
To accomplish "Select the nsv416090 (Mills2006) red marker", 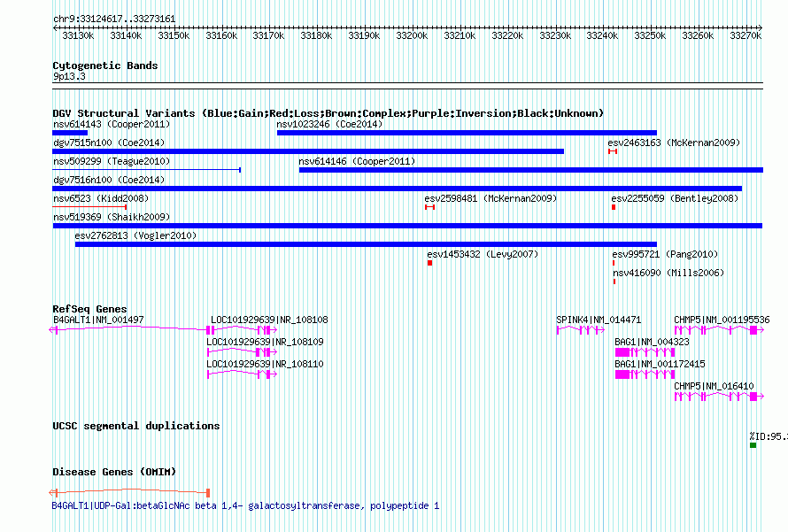I will click(614, 281).
